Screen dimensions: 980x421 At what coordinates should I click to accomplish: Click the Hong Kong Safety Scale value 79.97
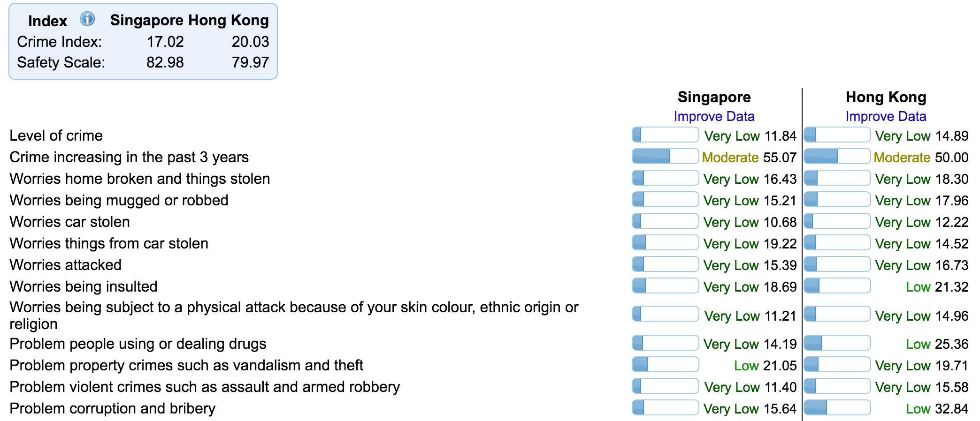pos(250,62)
